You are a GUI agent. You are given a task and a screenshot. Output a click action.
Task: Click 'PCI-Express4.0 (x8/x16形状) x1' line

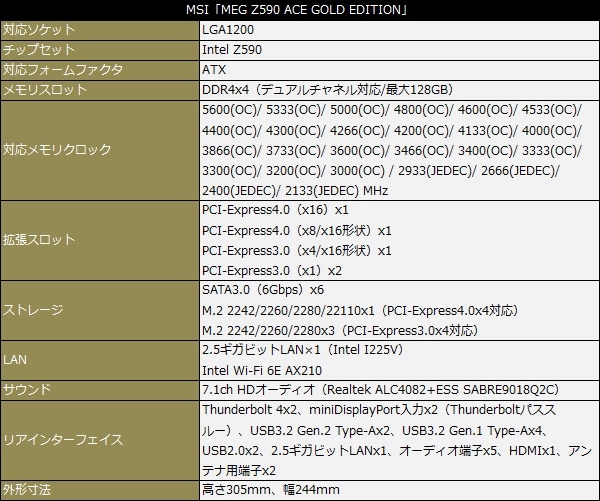pos(297,231)
